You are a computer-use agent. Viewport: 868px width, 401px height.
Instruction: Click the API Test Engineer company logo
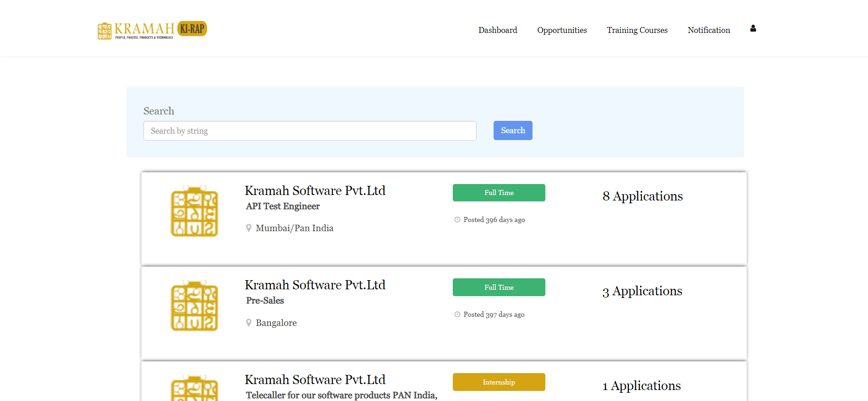pos(194,211)
